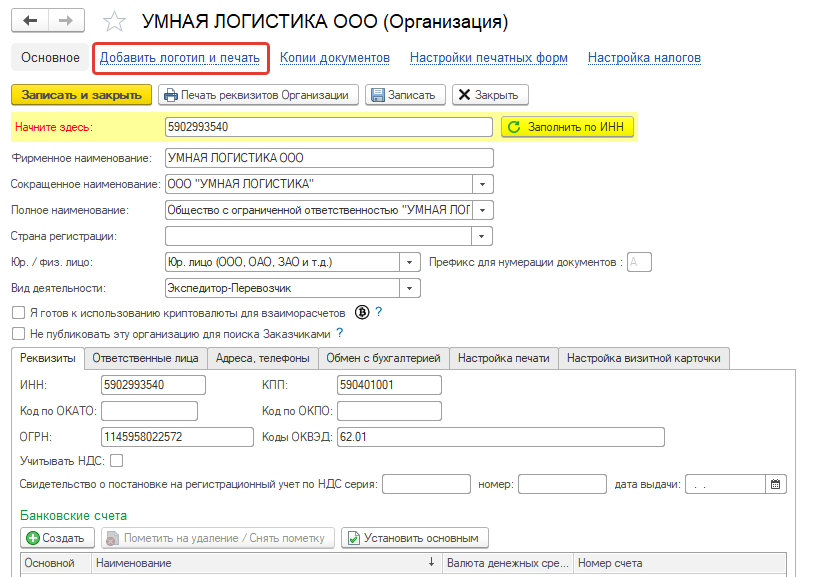Viewport: 815px width, 577px height.
Task: Click the Номер счета column header
Action: point(680,563)
